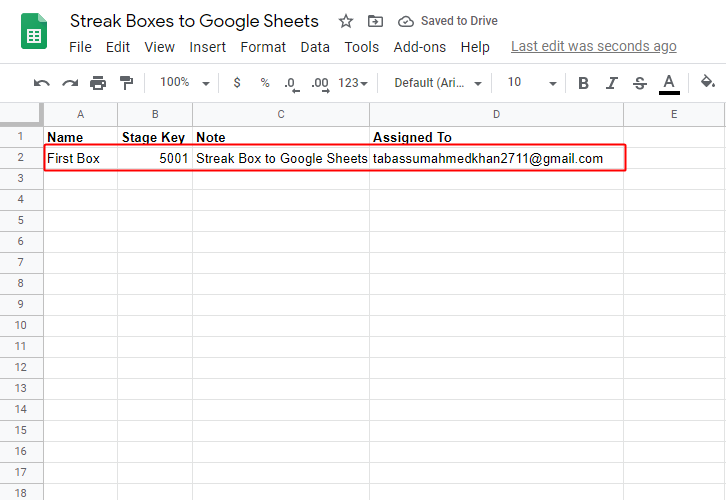This screenshot has width=726, height=500.
Task: Select column A header
Action: (x=81, y=114)
